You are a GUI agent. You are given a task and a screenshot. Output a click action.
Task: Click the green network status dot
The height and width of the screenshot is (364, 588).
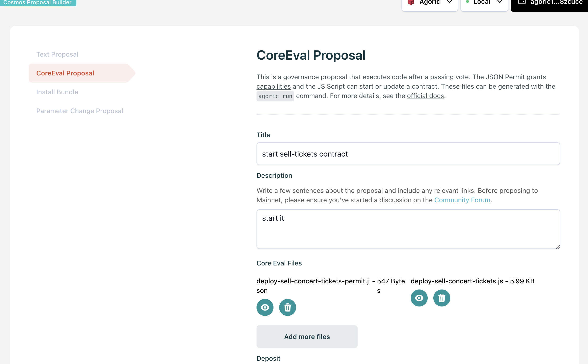[x=467, y=2]
